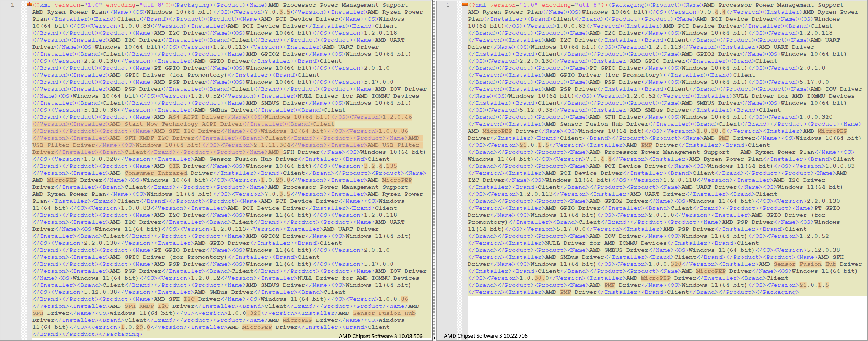Click highlighted 'Sensor Fusion Hub' in right pane

[805, 264]
